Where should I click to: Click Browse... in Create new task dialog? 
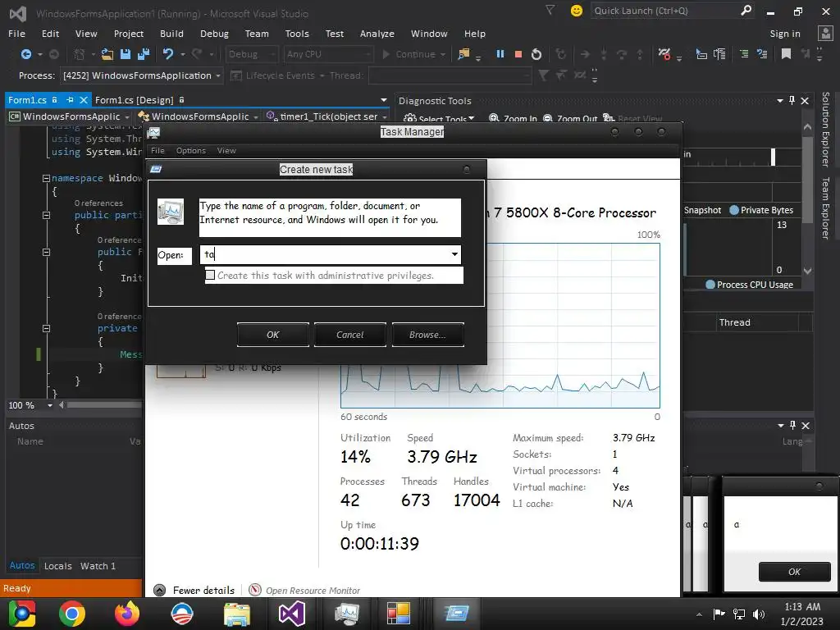point(427,335)
